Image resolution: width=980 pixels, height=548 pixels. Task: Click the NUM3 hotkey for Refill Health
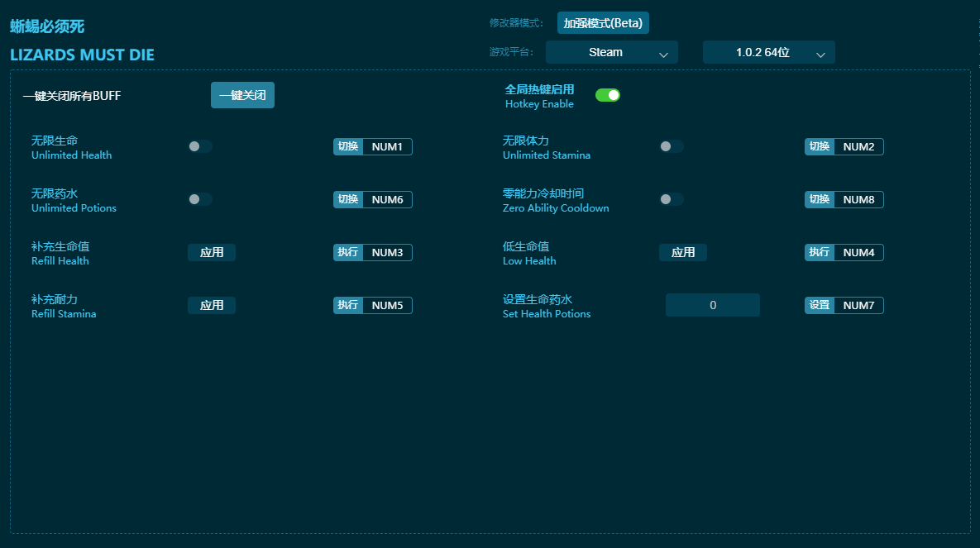[x=387, y=252]
